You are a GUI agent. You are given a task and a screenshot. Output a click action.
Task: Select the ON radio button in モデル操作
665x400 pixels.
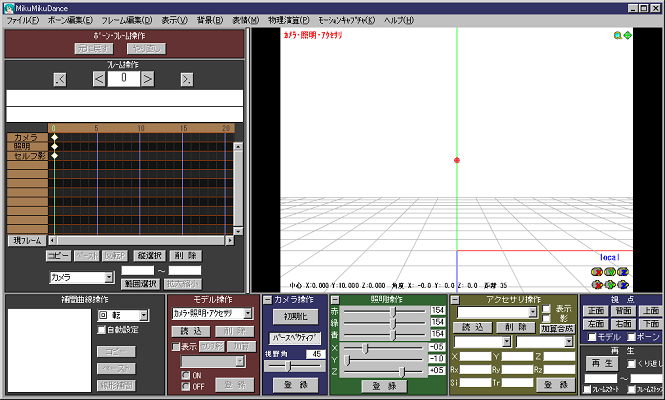[185, 375]
